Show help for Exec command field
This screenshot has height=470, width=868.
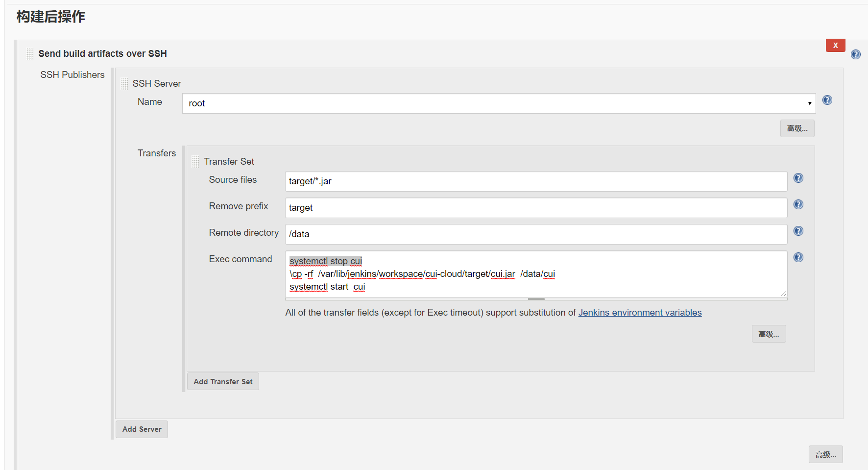[798, 257]
